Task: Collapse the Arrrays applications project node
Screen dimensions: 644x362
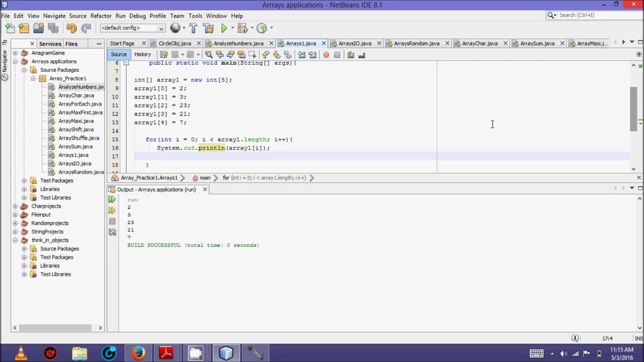Action: coord(15,61)
